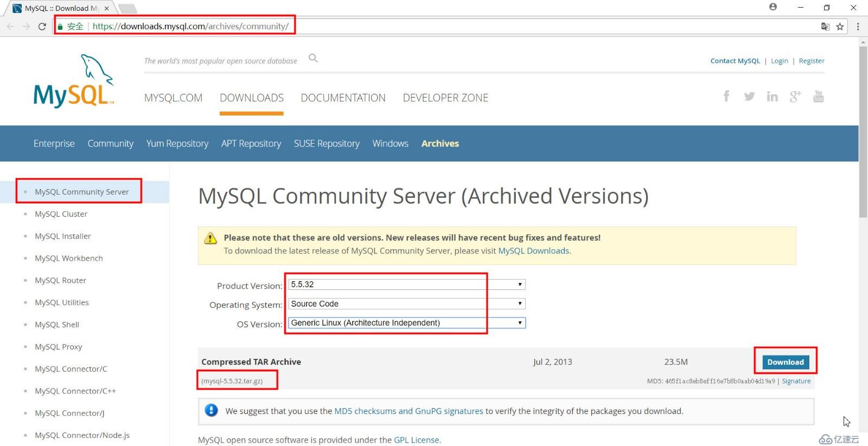This screenshot has height=446, width=868.
Task: Click the browser forward arrow
Action: coord(26,26)
